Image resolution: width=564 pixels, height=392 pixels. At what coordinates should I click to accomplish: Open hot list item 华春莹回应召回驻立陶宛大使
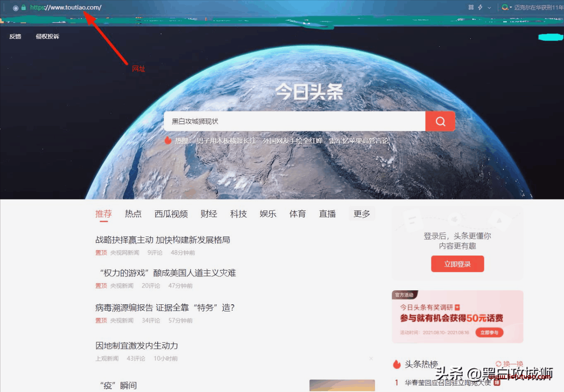pyautogui.click(x=448, y=382)
